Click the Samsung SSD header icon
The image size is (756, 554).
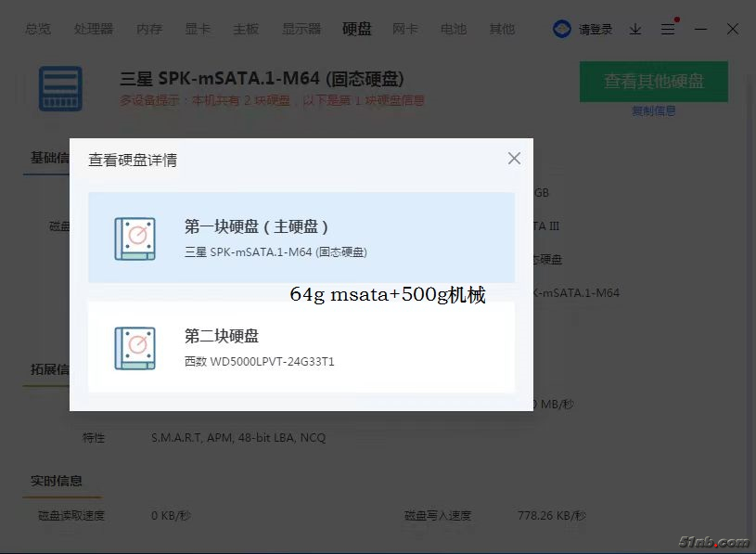click(60, 88)
